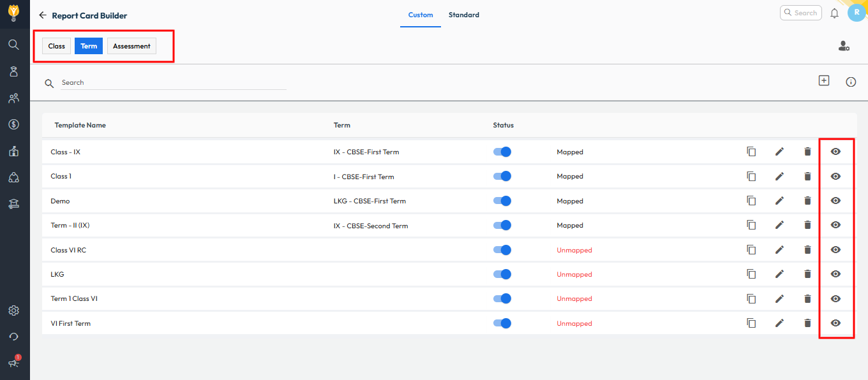Switch to the Standard tab

pyautogui.click(x=463, y=15)
